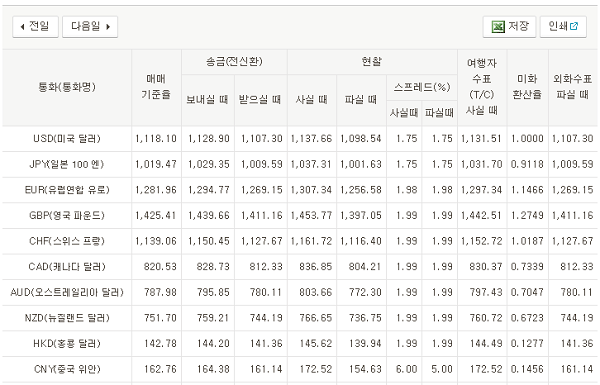600x385 pixels.
Task: Click the 보내실 때 column header
Action: pyautogui.click(x=207, y=100)
